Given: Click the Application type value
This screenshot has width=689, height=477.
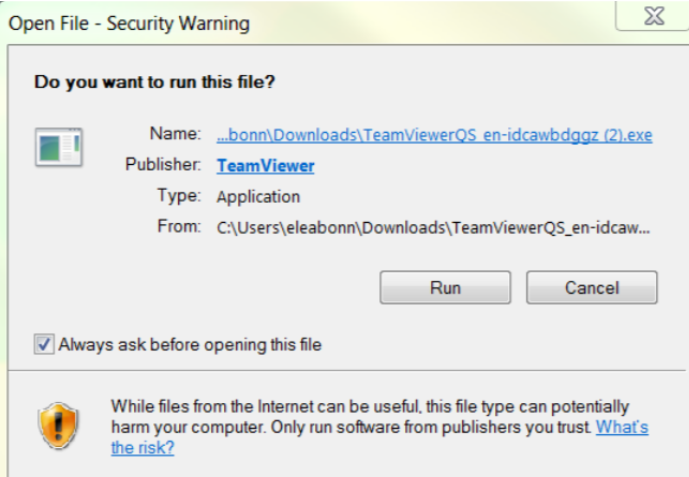Looking at the screenshot, I should point(258,196).
